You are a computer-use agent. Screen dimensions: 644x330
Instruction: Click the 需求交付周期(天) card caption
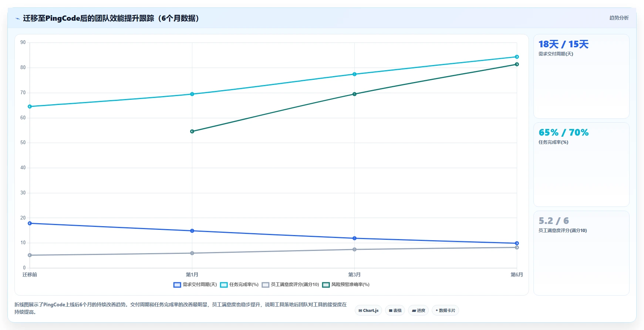(556, 54)
